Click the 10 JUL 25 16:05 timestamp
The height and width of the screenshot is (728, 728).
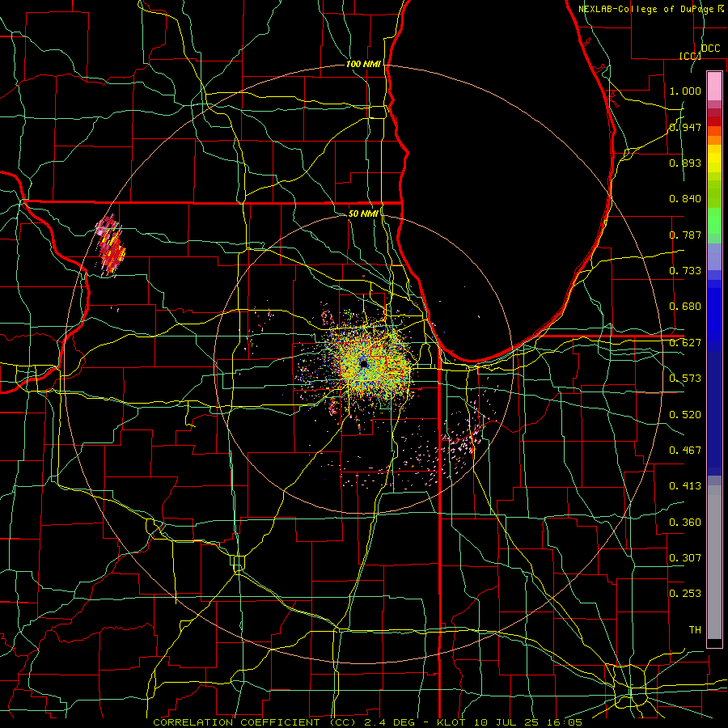click(x=527, y=722)
